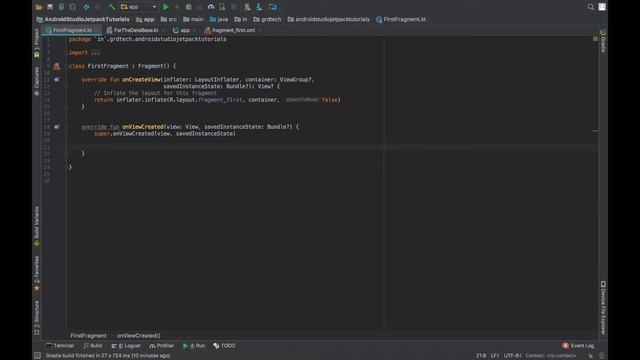The height and width of the screenshot is (360, 640).
Task: Open Search Everywhere magnifier icon
Action: (x=591, y=7)
